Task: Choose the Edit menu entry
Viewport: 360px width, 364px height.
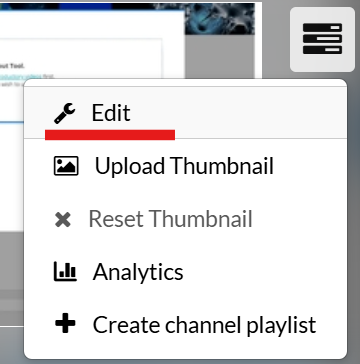Action: pyautogui.click(x=185, y=113)
